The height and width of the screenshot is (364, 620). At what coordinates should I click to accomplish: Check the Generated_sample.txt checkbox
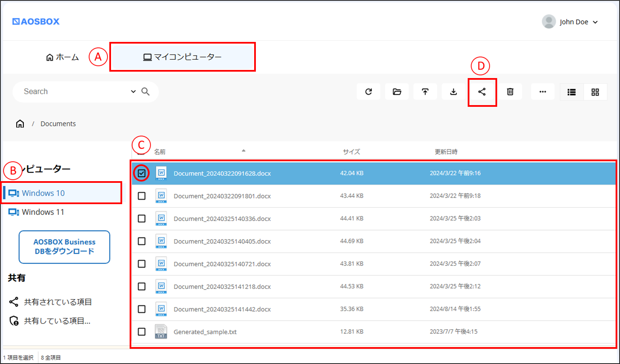pyautogui.click(x=141, y=332)
